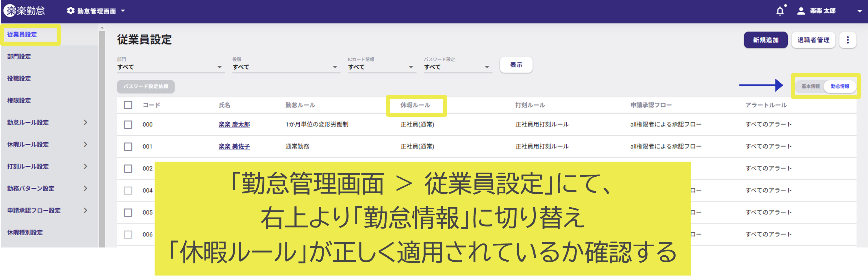Tick the select-all checkbox in header
Viewport: 868px width, 279px height.
[128, 105]
